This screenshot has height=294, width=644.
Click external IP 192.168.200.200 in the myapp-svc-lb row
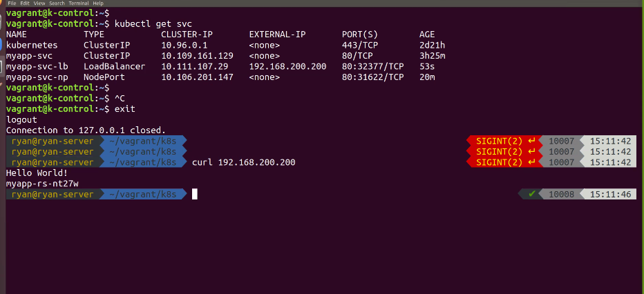(x=287, y=66)
